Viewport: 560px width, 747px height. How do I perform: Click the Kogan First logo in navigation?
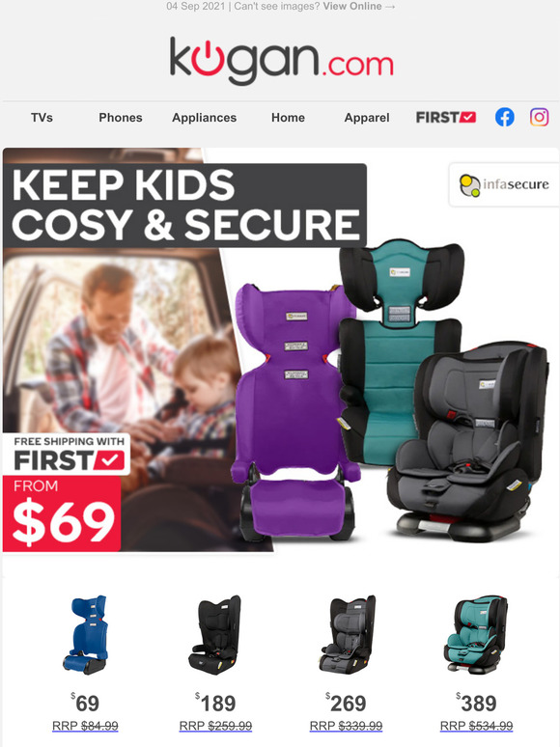pyautogui.click(x=446, y=117)
